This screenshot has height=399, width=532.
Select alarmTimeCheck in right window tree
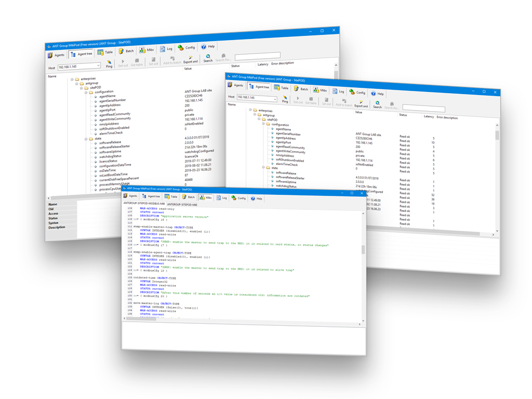[286, 164]
